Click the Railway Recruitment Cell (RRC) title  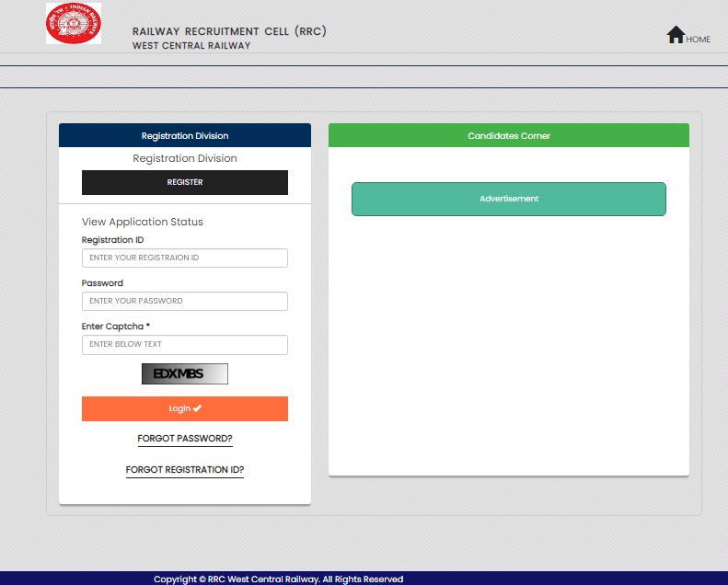(x=229, y=31)
